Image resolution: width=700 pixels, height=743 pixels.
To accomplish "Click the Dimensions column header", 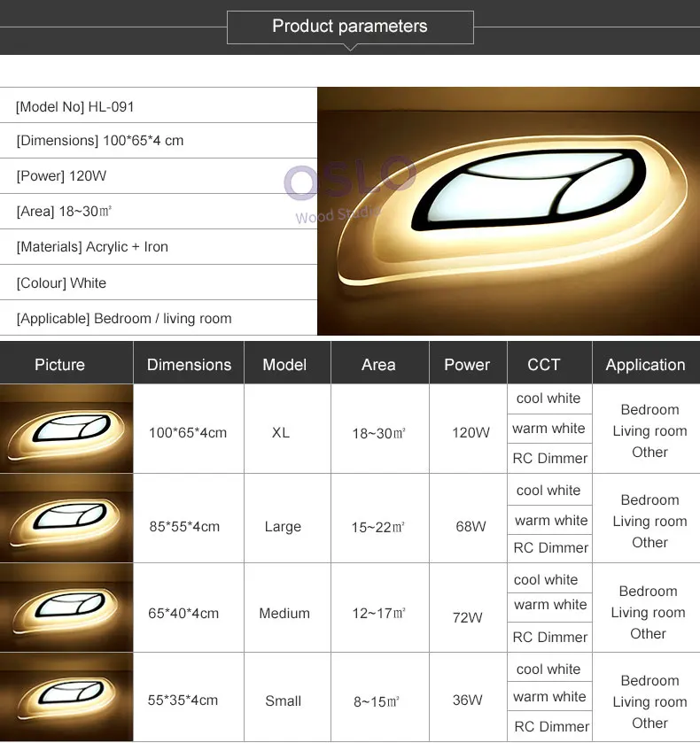I will tap(189, 364).
